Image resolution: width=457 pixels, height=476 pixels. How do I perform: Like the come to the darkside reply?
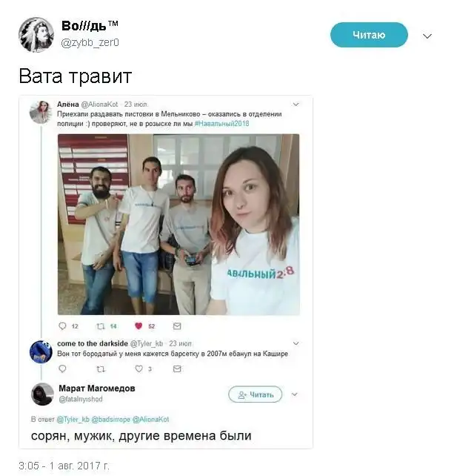[139, 368]
